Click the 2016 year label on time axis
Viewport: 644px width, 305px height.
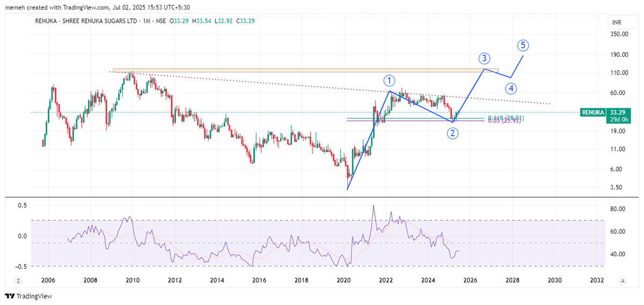tap(259, 280)
